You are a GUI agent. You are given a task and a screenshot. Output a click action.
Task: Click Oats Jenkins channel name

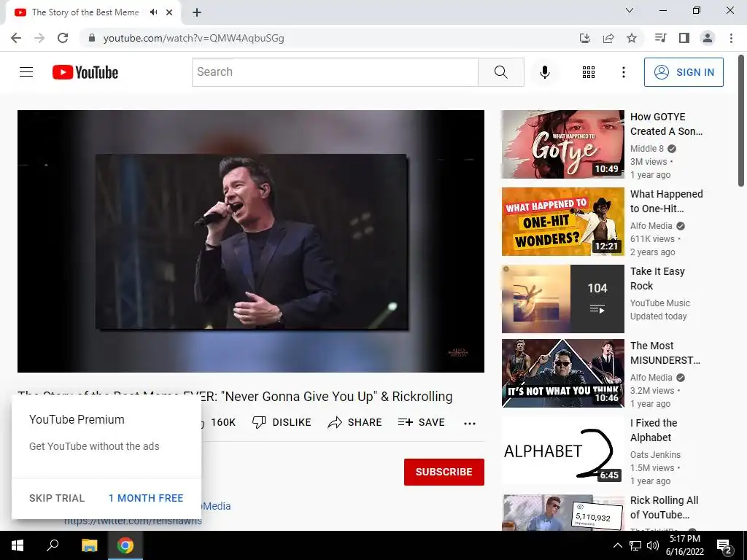point(655,455)
